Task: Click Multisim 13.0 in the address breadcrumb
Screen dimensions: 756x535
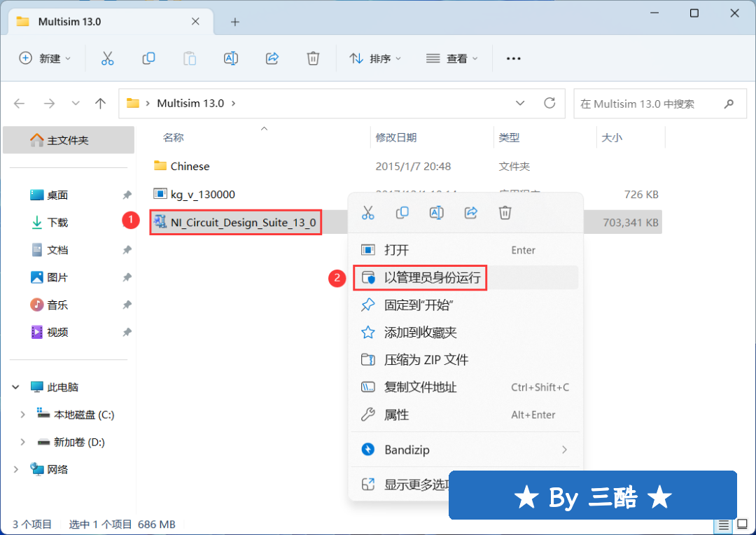Action: point(190,103)
